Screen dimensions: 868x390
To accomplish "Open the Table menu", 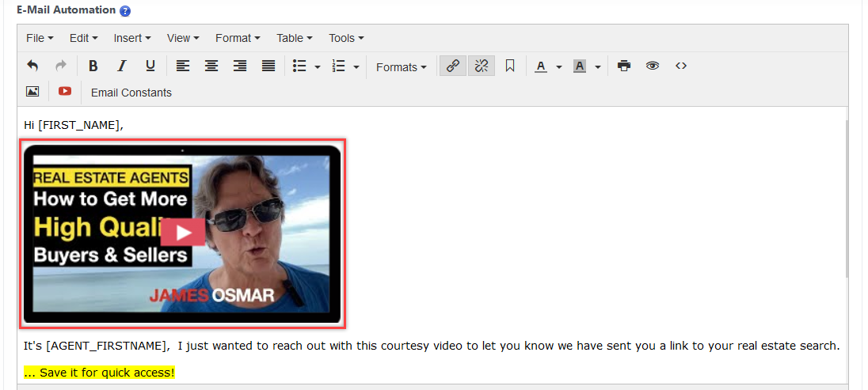I will 294,38.
